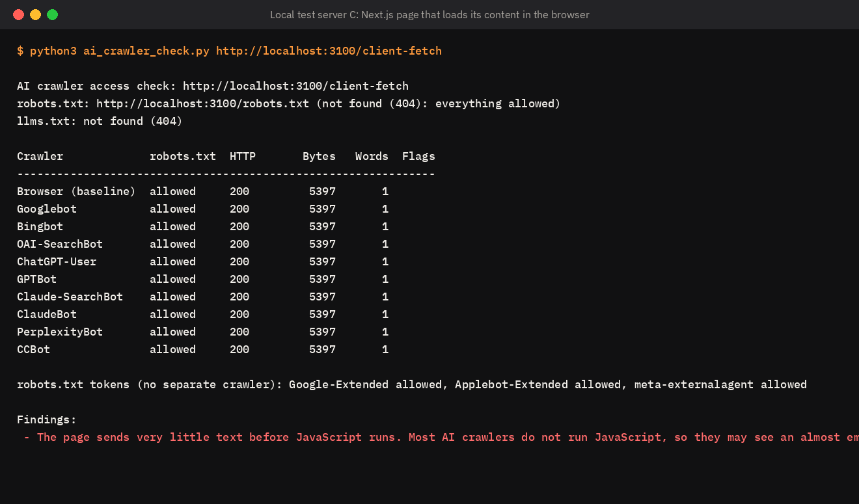Click the 'ChatGPT-User' row name
Viewport: 859px width, 504px height.
pos(57,261)
